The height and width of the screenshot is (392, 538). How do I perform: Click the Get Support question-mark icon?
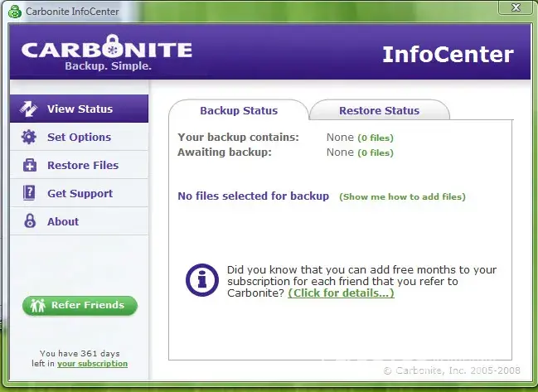tap(30, 193)
